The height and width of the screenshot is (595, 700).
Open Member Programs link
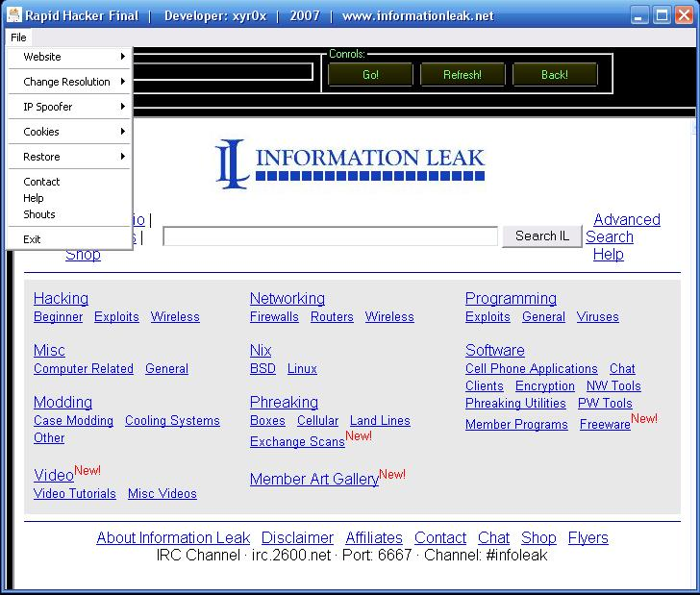click(x=516, y=425)
